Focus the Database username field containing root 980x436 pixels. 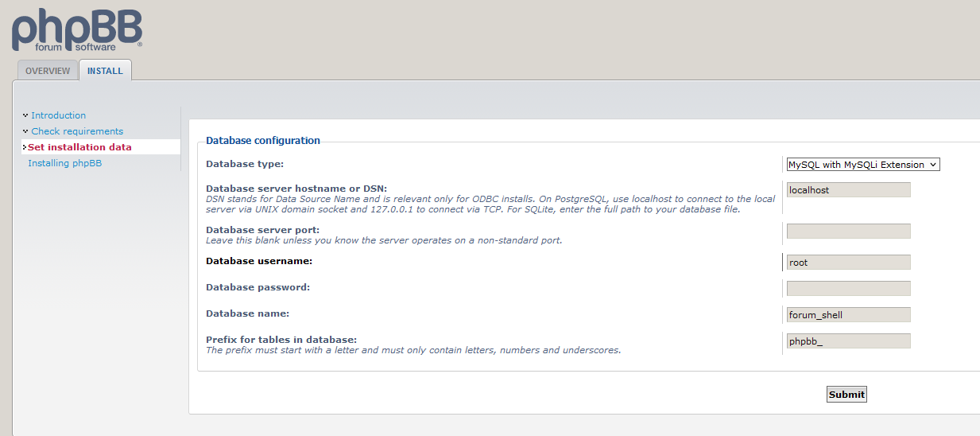849,263
